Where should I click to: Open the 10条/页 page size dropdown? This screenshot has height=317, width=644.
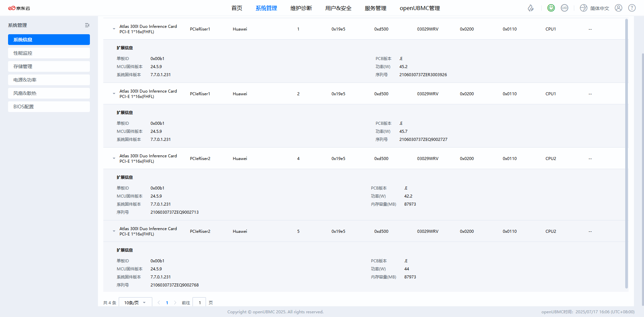click(135, 303)
